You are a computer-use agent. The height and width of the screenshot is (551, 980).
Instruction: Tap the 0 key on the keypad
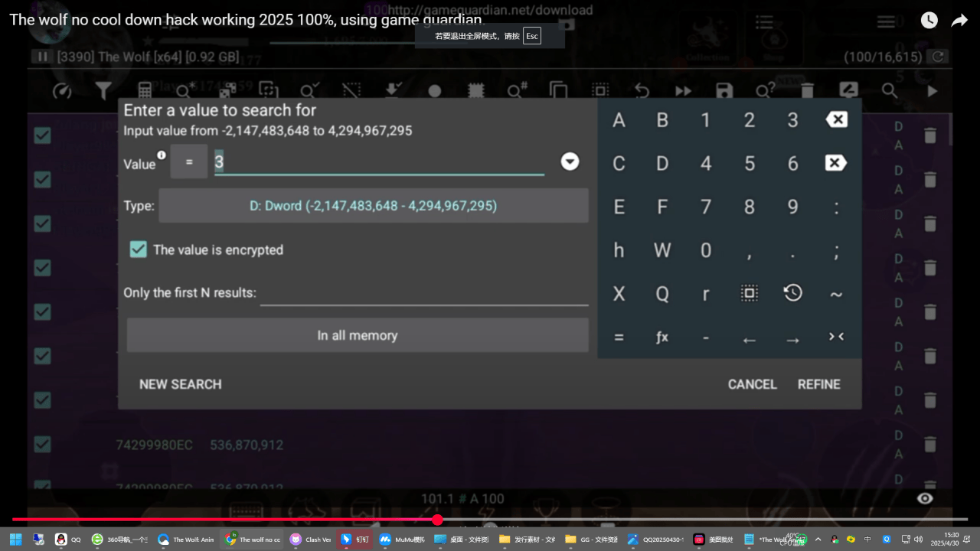[706, 250]
